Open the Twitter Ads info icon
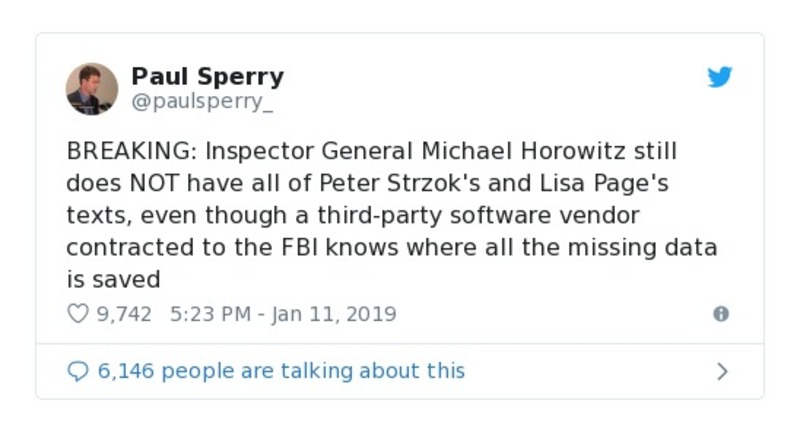Image resolution: width=800 pixels, height=432 pixels. click(720, 314)
